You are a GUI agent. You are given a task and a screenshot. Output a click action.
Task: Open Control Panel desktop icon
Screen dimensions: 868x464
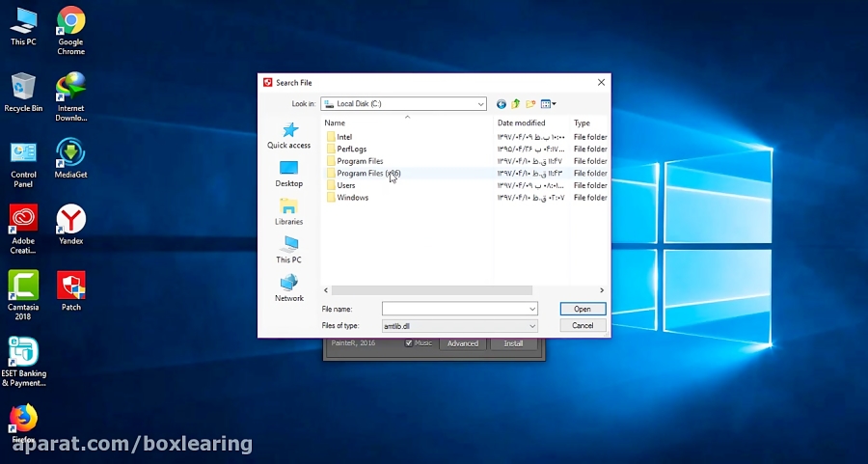click(23, 164)
